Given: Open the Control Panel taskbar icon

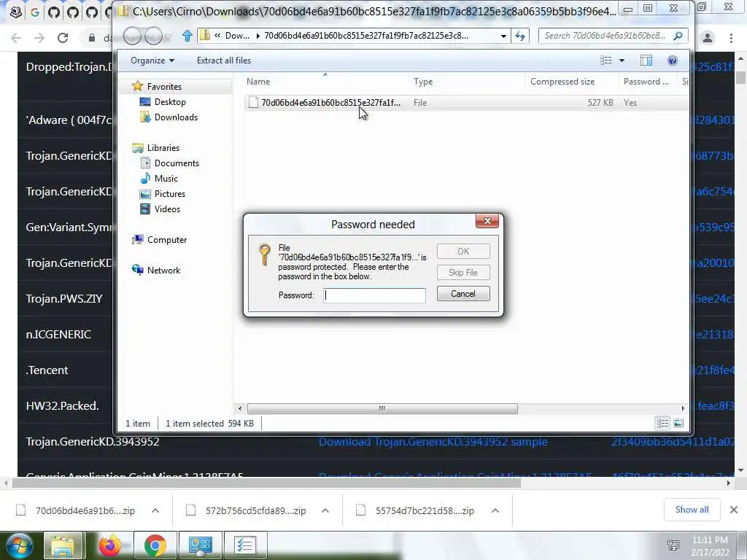Looking at the screenshot, I should tap(200, 545).
